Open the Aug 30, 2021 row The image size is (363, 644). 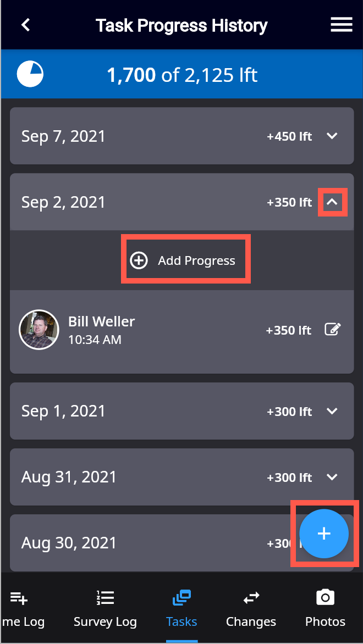pos(182,543)
